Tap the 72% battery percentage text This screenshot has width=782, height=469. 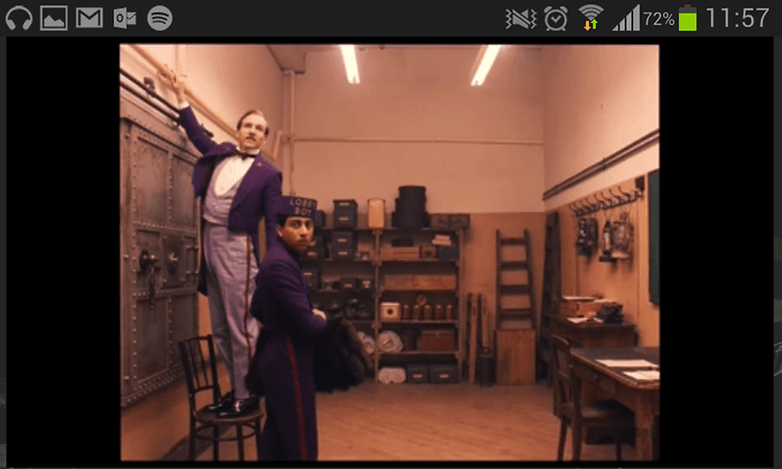[x=659, y=19]
